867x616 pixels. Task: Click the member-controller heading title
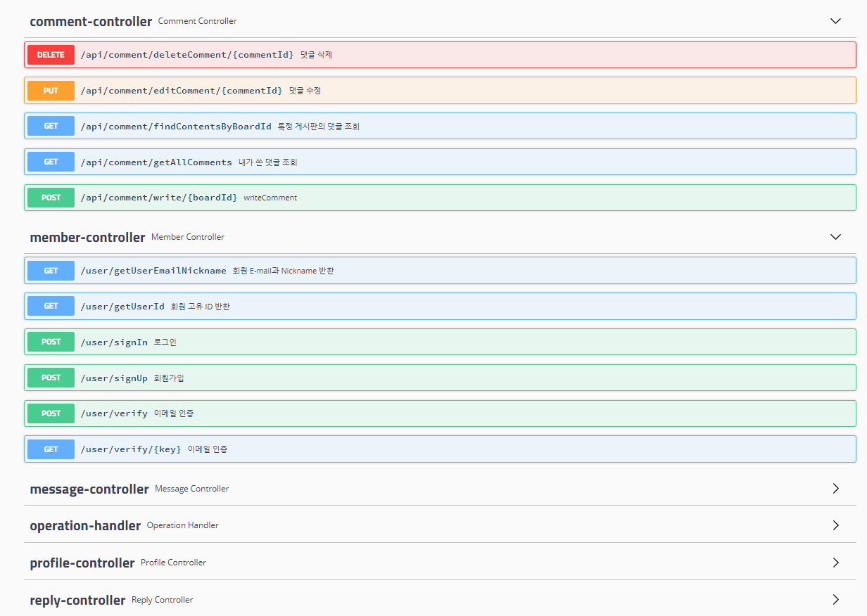pos(87,238)
